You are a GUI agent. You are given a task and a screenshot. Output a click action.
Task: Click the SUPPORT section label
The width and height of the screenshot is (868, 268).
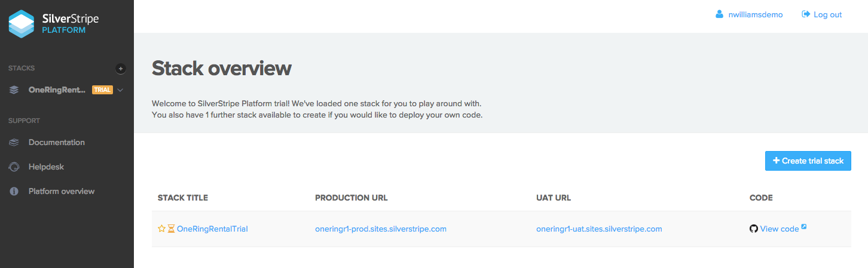click(x=24, y=121)
